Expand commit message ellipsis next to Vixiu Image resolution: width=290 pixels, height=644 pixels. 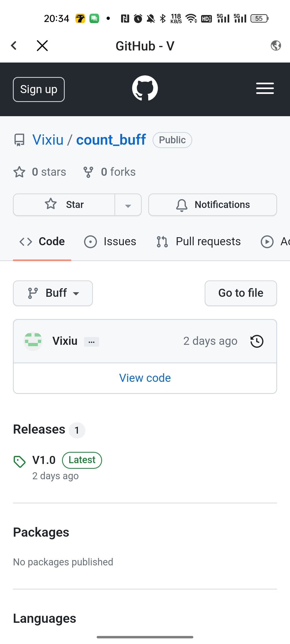click(x=92, y=342)
